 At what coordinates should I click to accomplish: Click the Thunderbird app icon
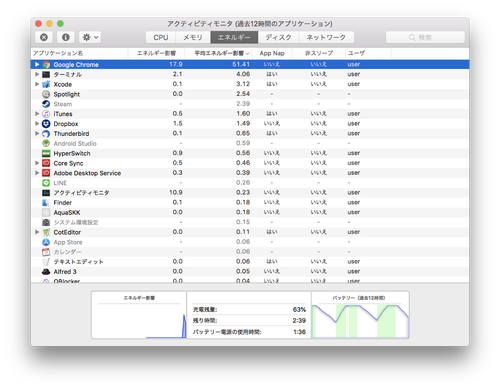(x=46, y=134)
